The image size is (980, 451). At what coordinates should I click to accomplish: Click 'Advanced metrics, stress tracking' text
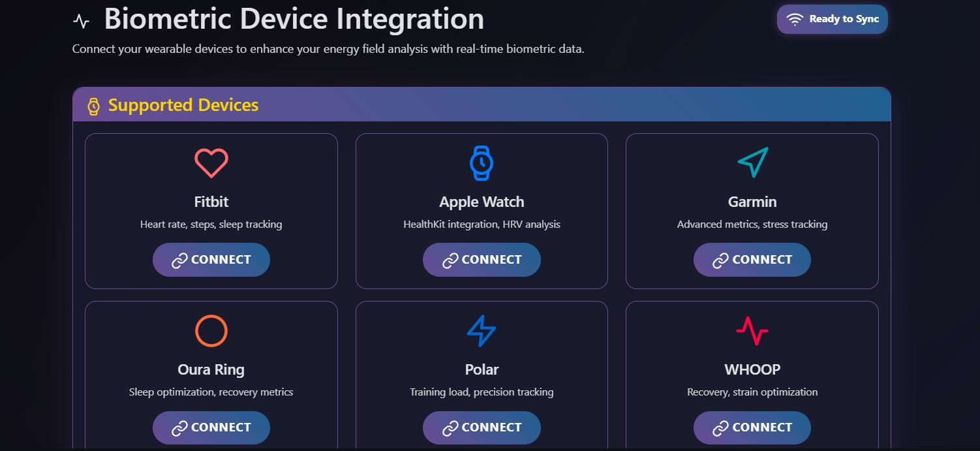click(752, 225)
